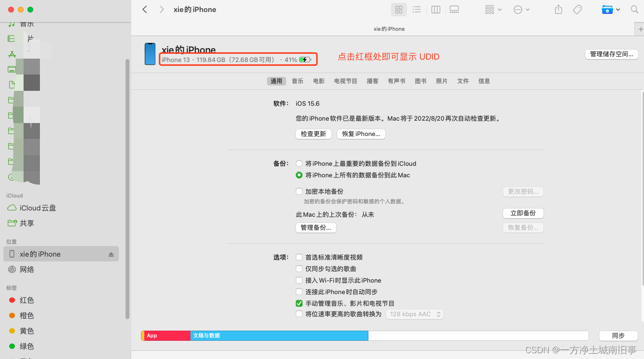
Task: Enable 接入Wi-Fi时显示此iPhone checkbox
Action: coord(299,281)
